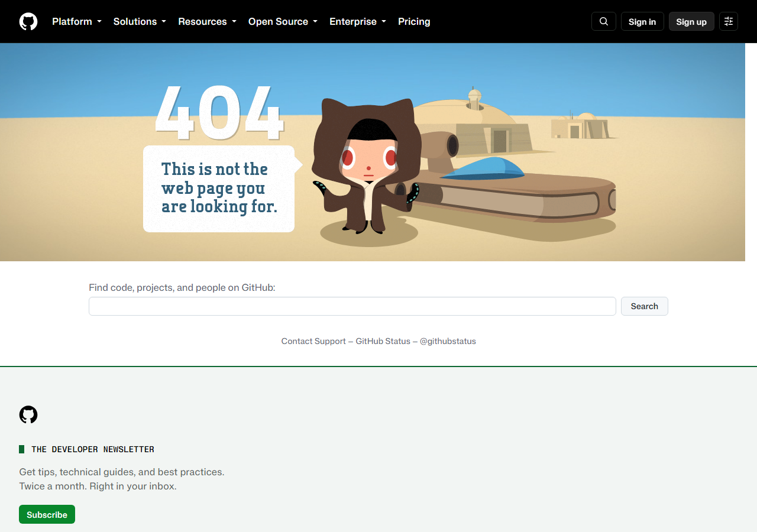Click 'THE DEVELOPER NEWSLETTER' heading

(93, 449)
